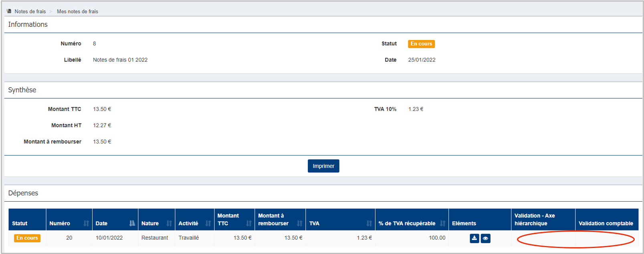The image size is (644, 254).
Task: Sort by % de TVA récupérable icon
Action: 442,223
